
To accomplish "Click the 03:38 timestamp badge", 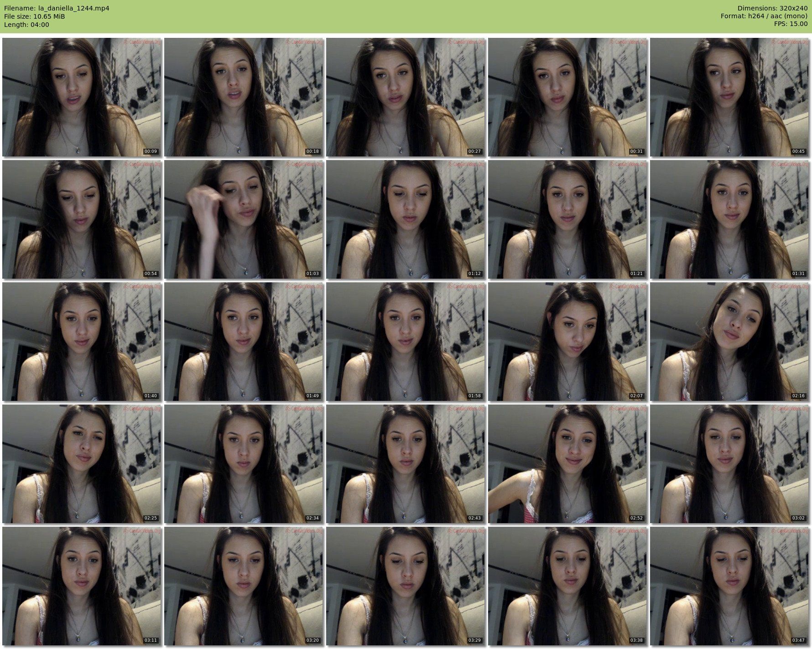I will point(636,640).
